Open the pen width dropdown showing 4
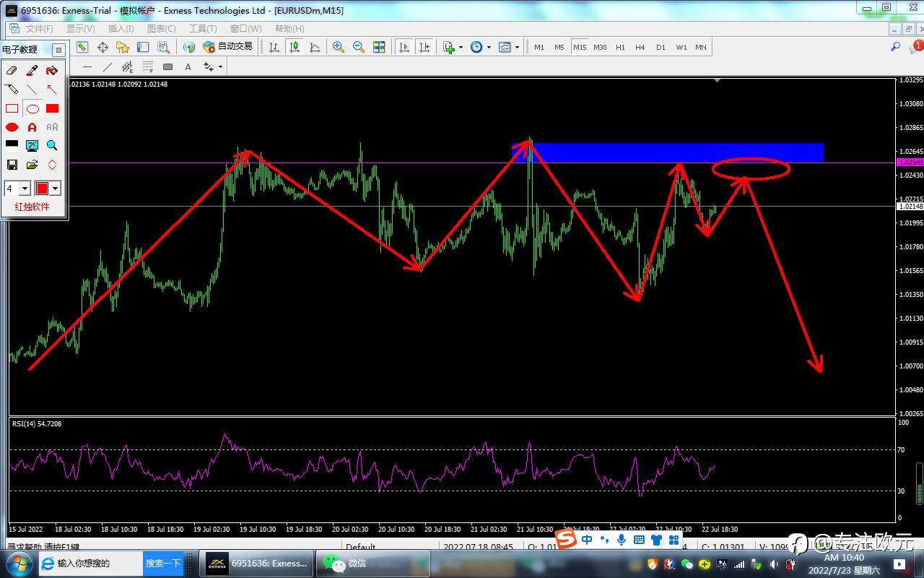Screen dimensions: 924x578 [x=25, y=189]
